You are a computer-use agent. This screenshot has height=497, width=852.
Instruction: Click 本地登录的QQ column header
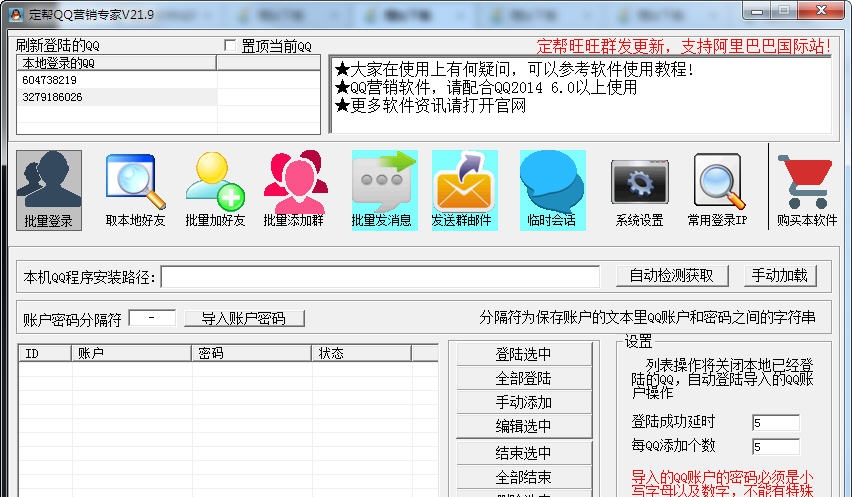tap(117, 63)
